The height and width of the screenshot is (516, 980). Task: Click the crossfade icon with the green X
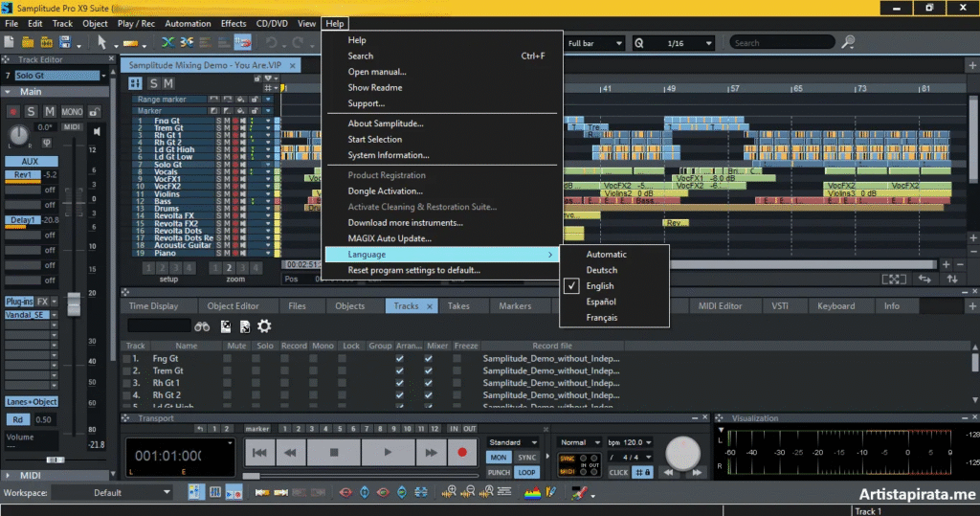(167, 42)
